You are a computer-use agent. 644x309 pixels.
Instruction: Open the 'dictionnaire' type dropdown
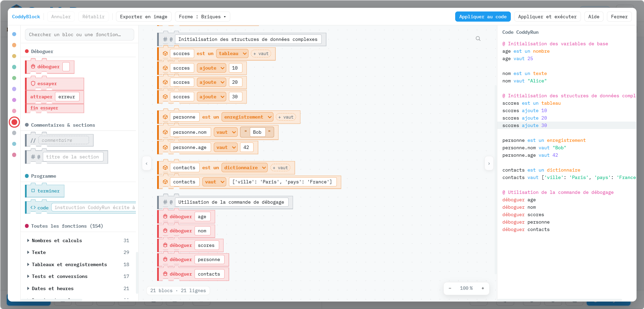[x=244, y=168]
